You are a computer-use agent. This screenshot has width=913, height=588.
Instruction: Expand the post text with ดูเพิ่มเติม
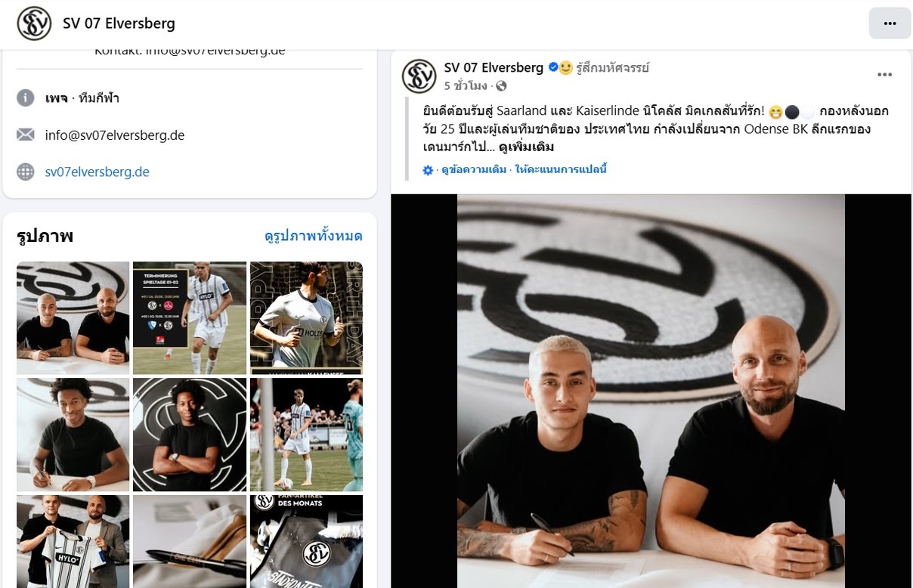(527, 147)
